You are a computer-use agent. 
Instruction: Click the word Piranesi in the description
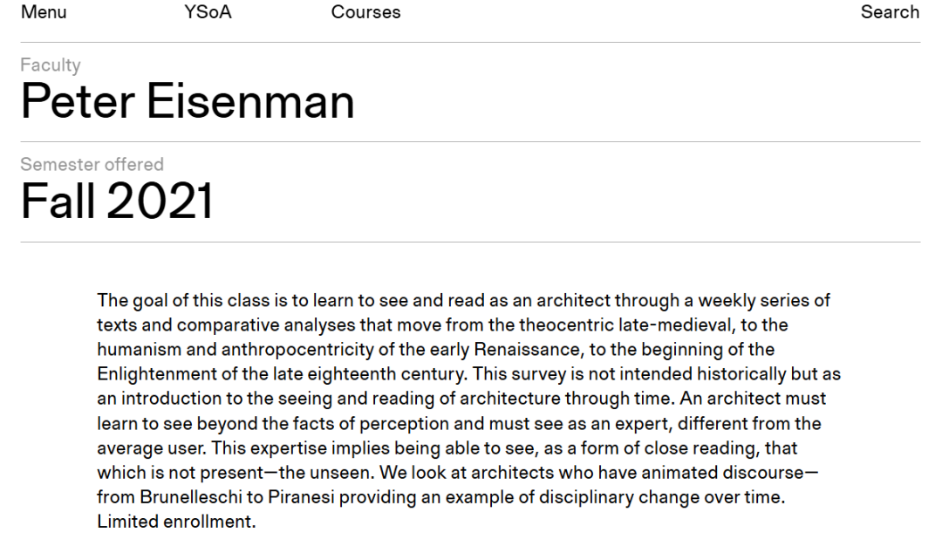click(x=300, y=497)
